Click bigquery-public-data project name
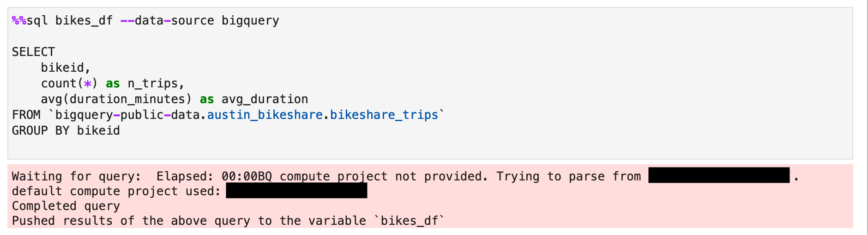Viewport: 868px width, 235px height. point(128,115)
